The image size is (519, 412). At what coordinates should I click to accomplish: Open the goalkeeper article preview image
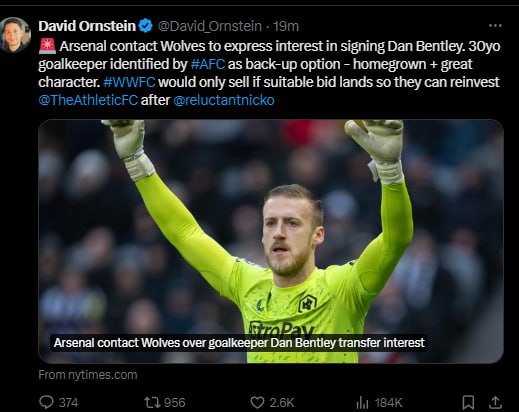[x=271, y=241]
